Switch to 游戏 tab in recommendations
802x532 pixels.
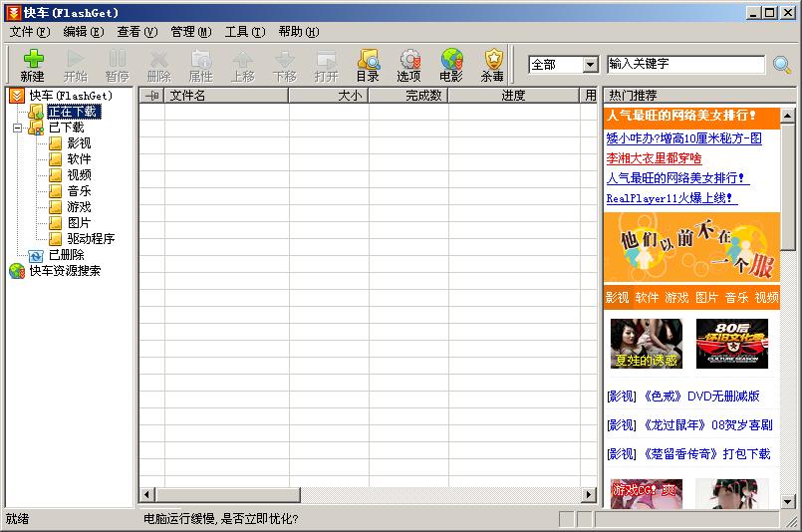click(x=676, y=297)
